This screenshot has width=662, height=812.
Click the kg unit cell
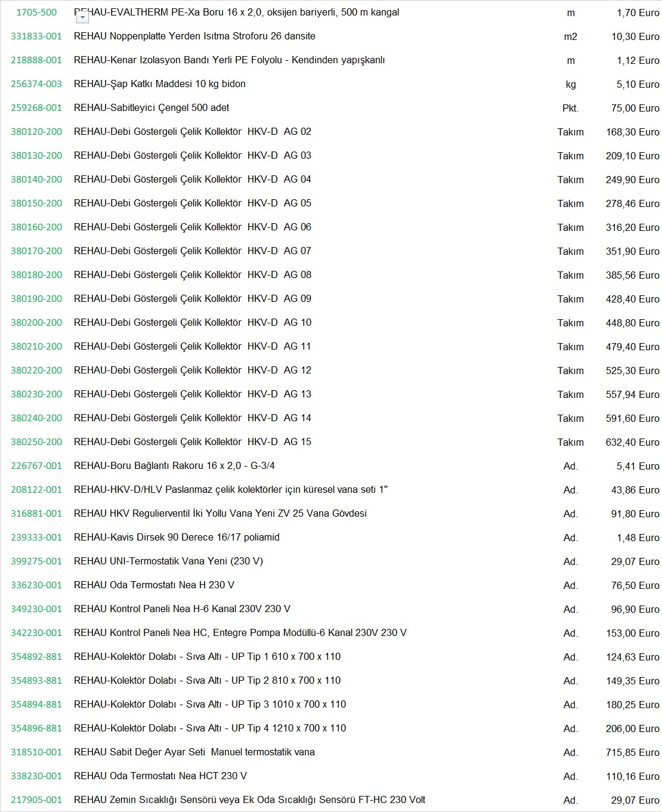point(571,84)
